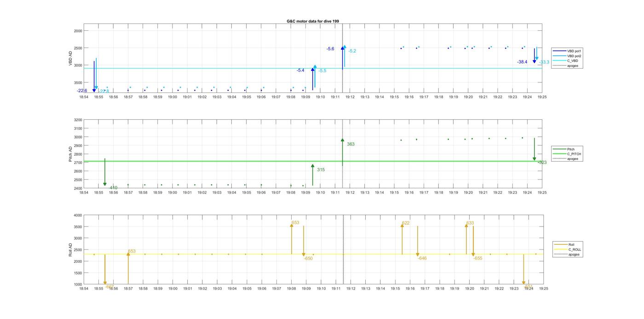
Task: Click the '-5.6' annotation in VBD plot
Action: point(330,49)
